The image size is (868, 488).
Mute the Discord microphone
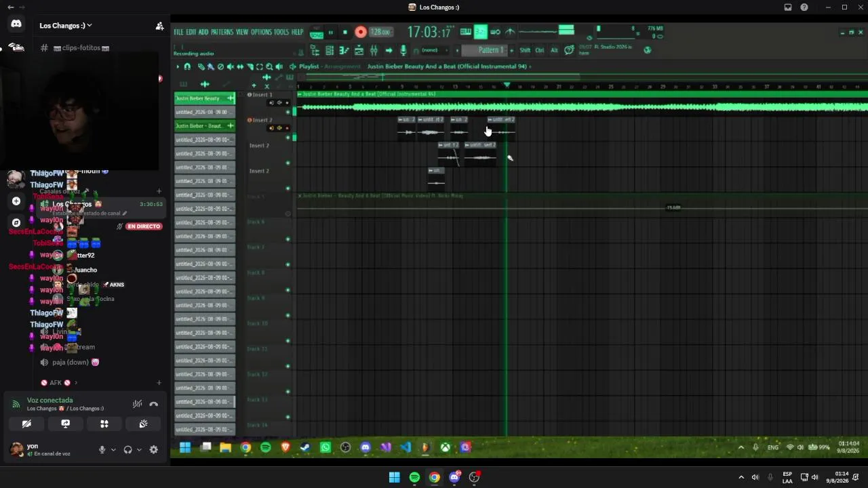pos(102,449)
